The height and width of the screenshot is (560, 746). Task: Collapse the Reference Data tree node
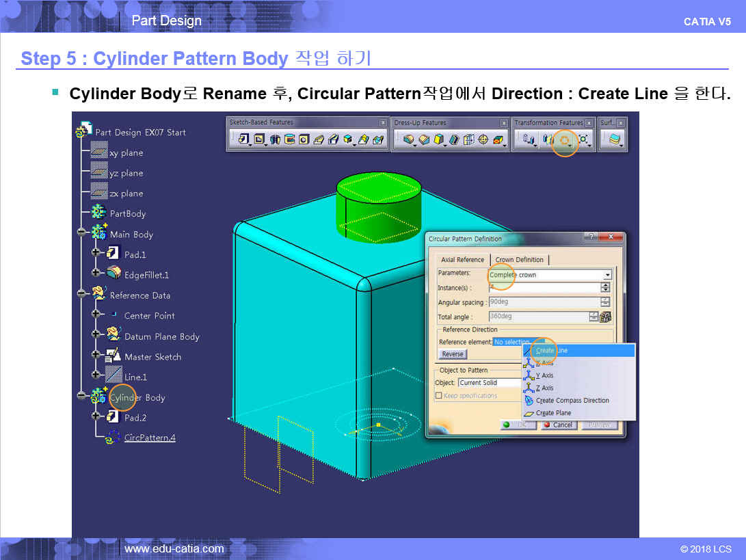pyautogui.click(x=81, y=295)
